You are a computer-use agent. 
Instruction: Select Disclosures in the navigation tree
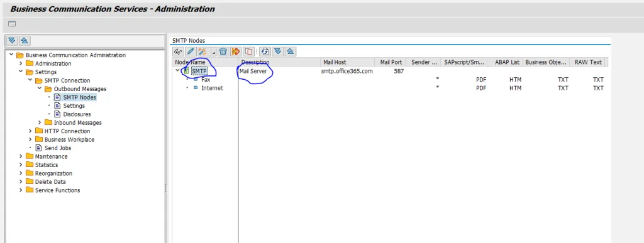[77, 114]
